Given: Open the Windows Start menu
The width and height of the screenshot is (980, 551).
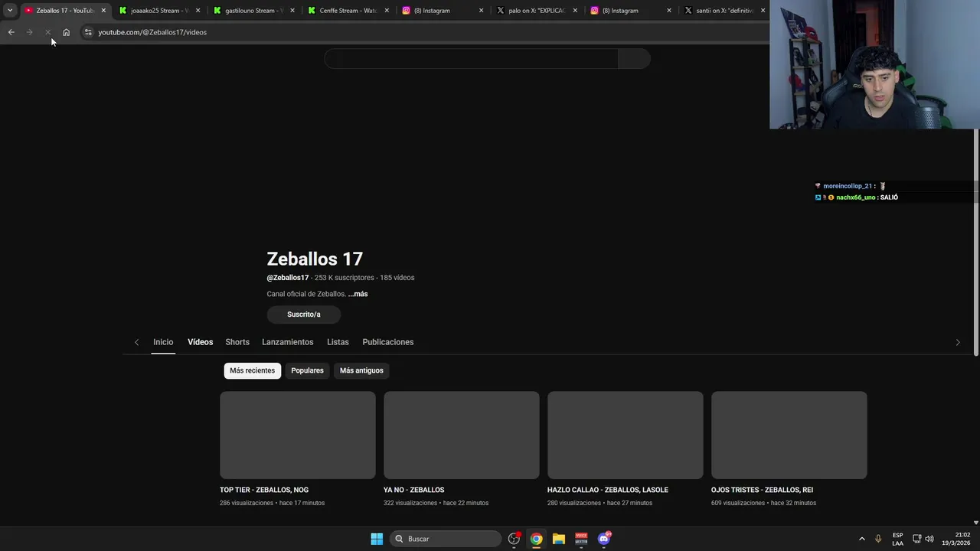Looking at the screenshot, I should [377, 539].
